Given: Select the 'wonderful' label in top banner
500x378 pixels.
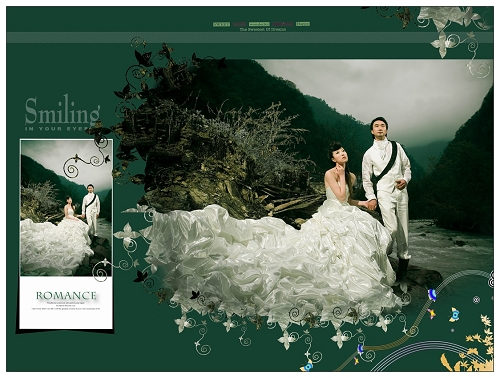Looking at the screenshot, I should (259, 24).
